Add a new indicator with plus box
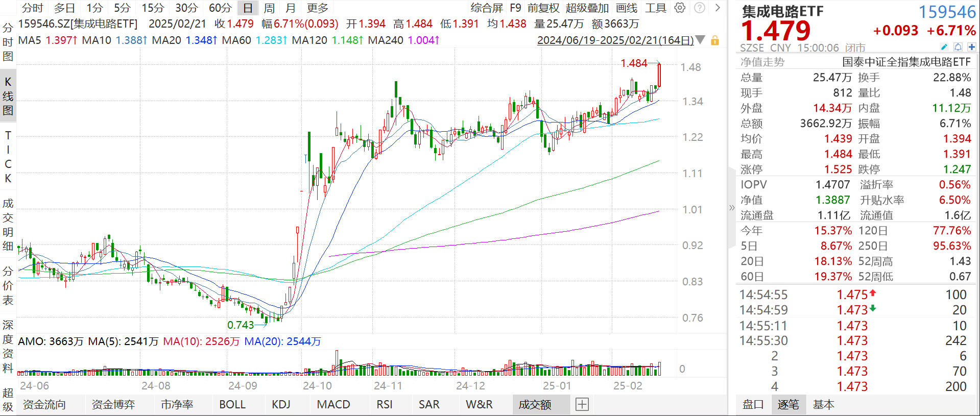 (582, 404)
